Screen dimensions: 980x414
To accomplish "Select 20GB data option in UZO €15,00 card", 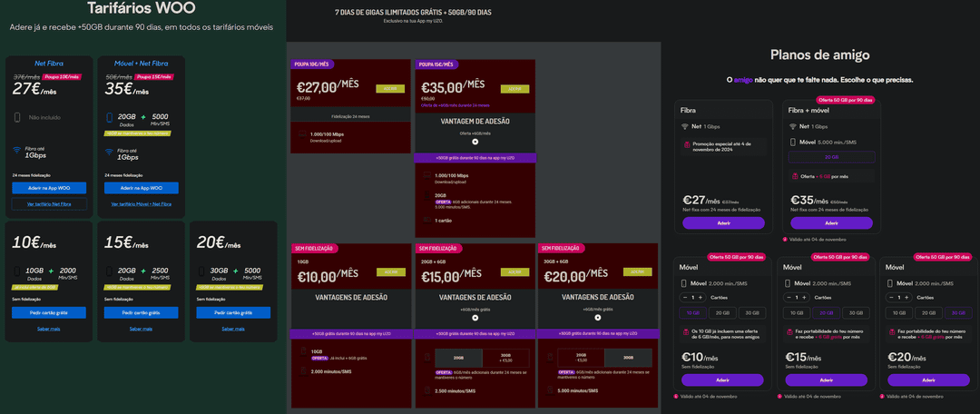I will [x=459, y=358].
